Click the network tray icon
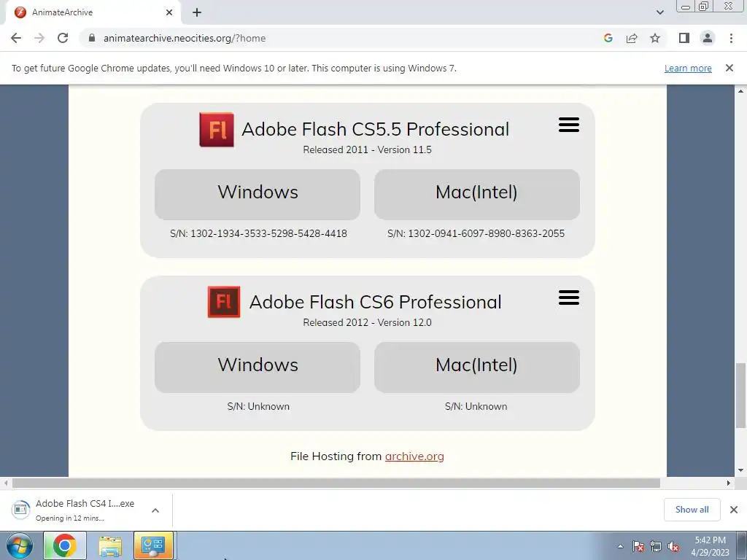The height and width of the screenshot is (560, 747). pos(656,546)
